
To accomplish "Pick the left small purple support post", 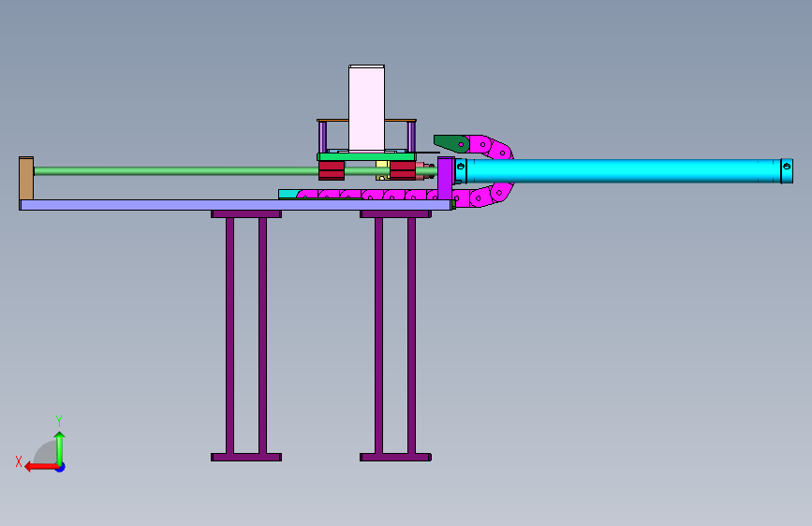I will [x=322, y=138].
